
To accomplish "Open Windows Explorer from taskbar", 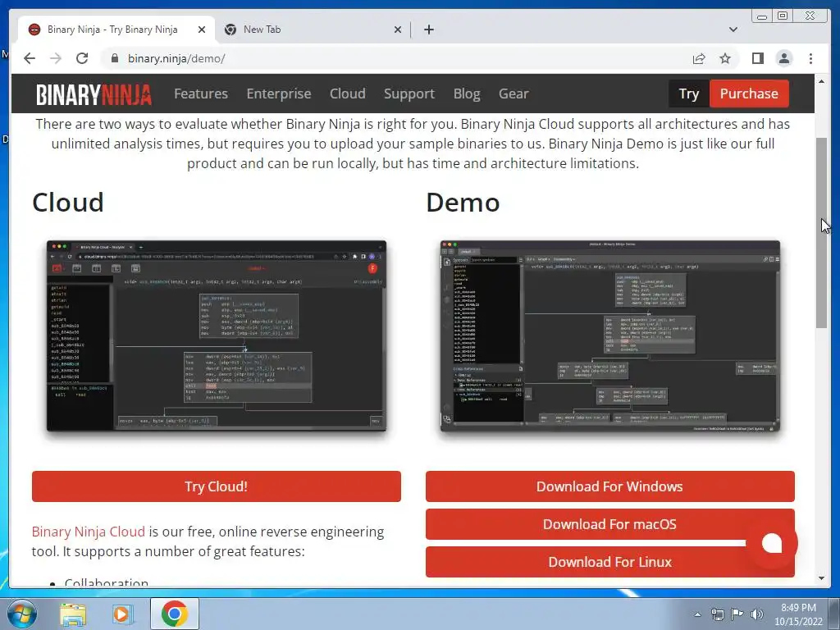I will pos(73,614).
